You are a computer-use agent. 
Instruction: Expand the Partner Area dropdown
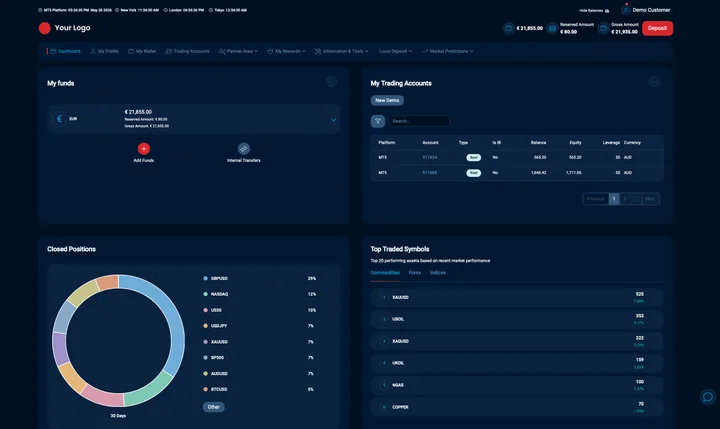[238, 51]
